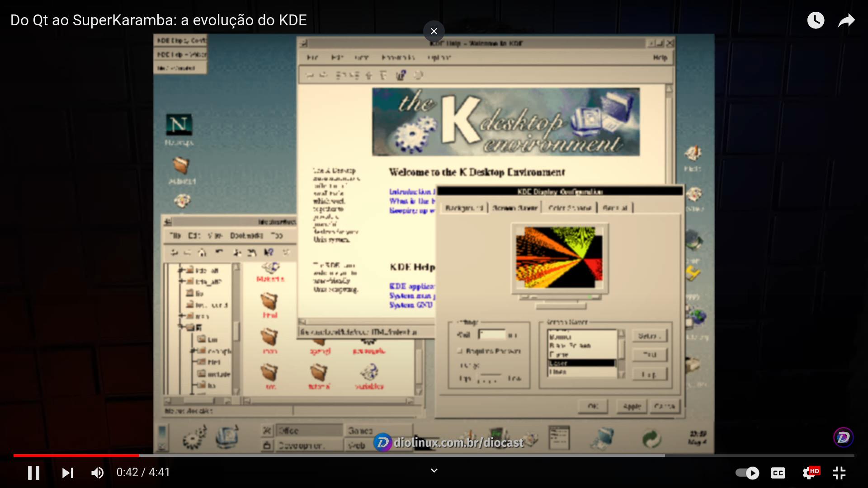868x488 pixels.
Task: Click the document list icon on the KDE panel
Action: point(559,437)
